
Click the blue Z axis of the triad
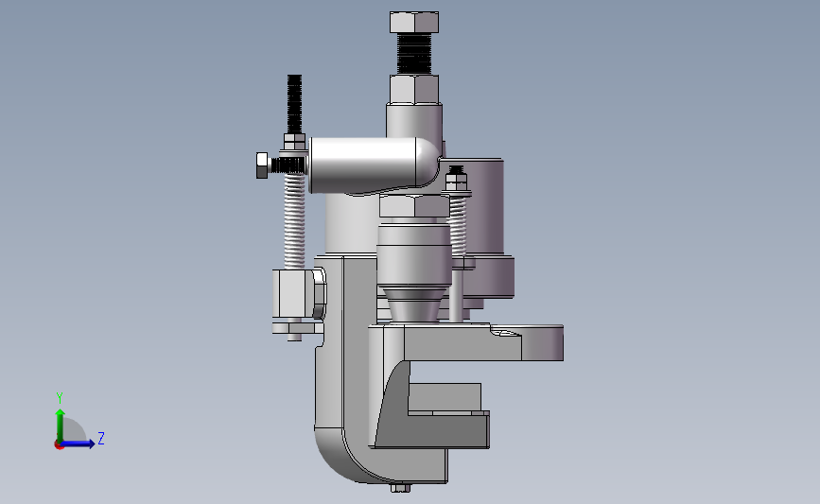[79, 443]
